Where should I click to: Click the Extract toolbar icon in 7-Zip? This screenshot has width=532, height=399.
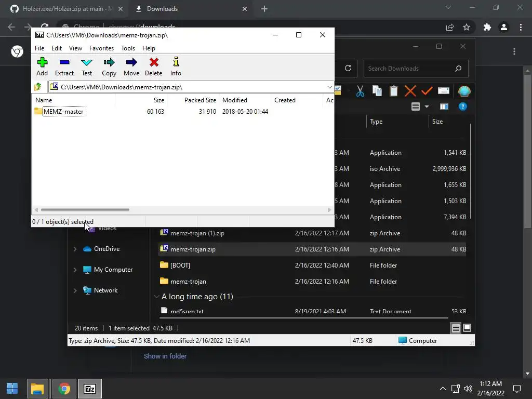tap(64, 67)
